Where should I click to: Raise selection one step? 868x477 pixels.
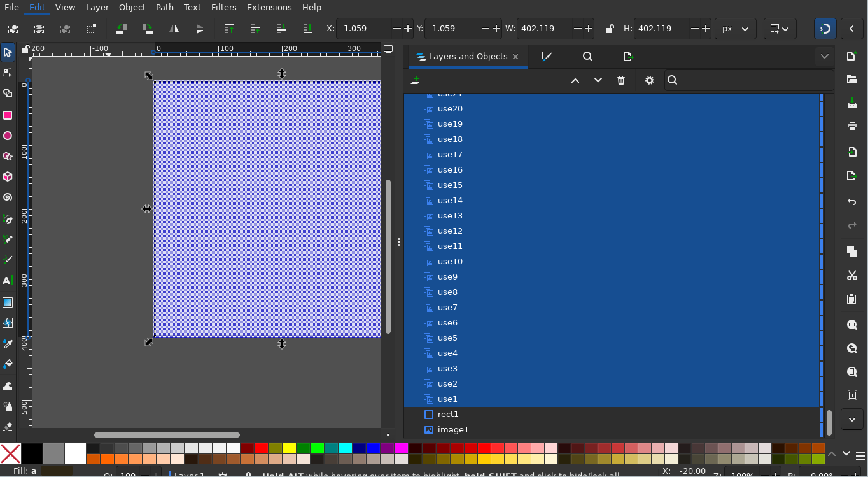pos(256,29)
